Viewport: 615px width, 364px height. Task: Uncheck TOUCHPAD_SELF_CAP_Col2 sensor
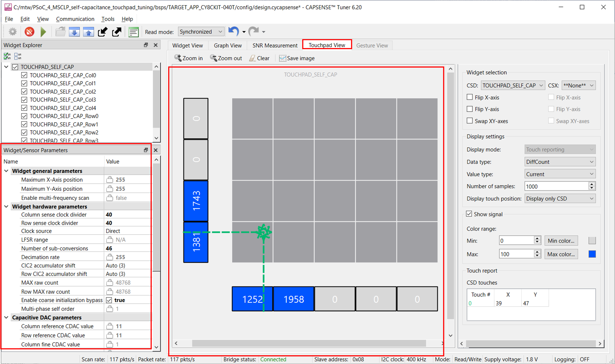click(x=24, y=91)
